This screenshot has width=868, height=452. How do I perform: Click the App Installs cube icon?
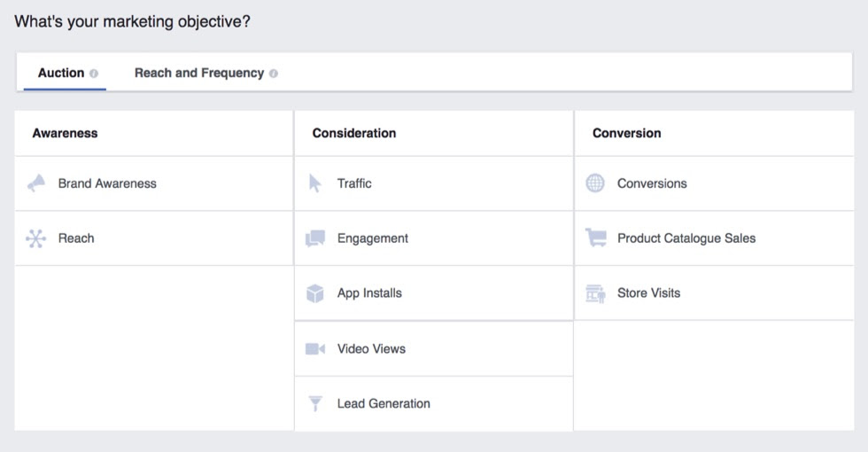pyautogui.click(x=315, y=293)
